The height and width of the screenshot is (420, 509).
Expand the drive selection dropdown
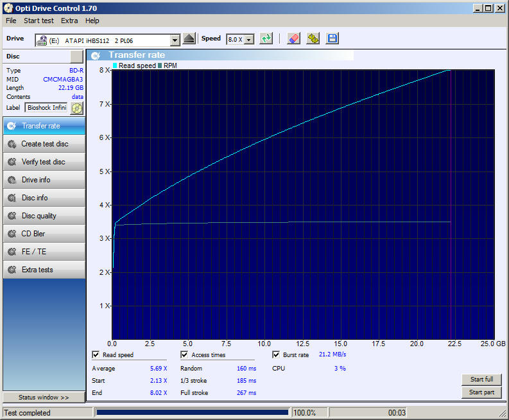click(175, 40)
